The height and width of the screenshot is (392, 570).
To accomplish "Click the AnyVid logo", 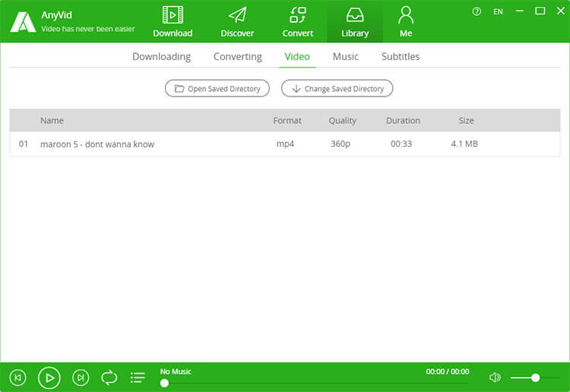I will coord(23,22).
